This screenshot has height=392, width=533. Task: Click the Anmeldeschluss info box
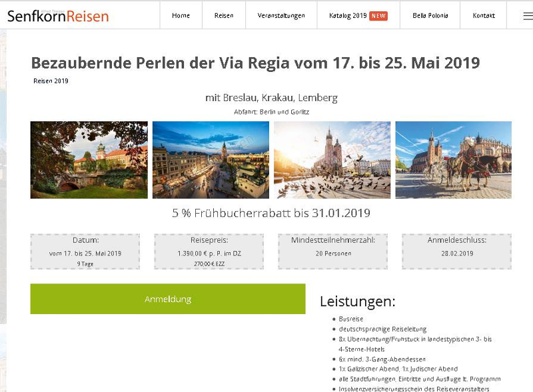click(457, 252)
